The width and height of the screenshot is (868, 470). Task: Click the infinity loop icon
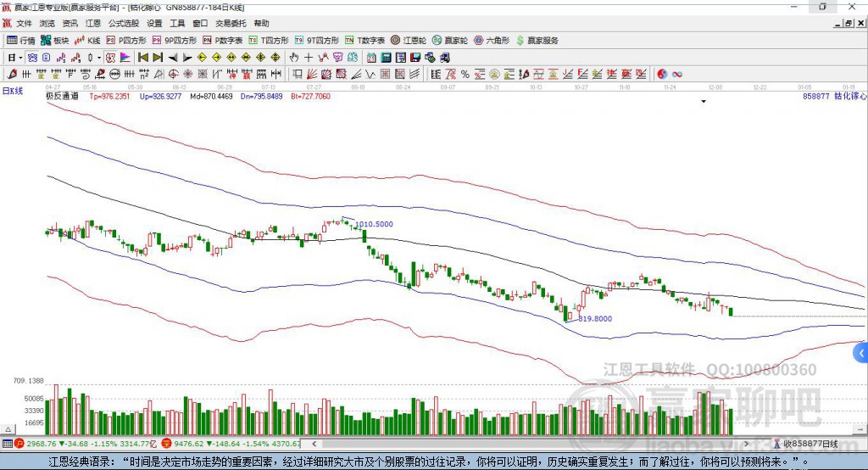pyautogui.click(x=676, y=75)
